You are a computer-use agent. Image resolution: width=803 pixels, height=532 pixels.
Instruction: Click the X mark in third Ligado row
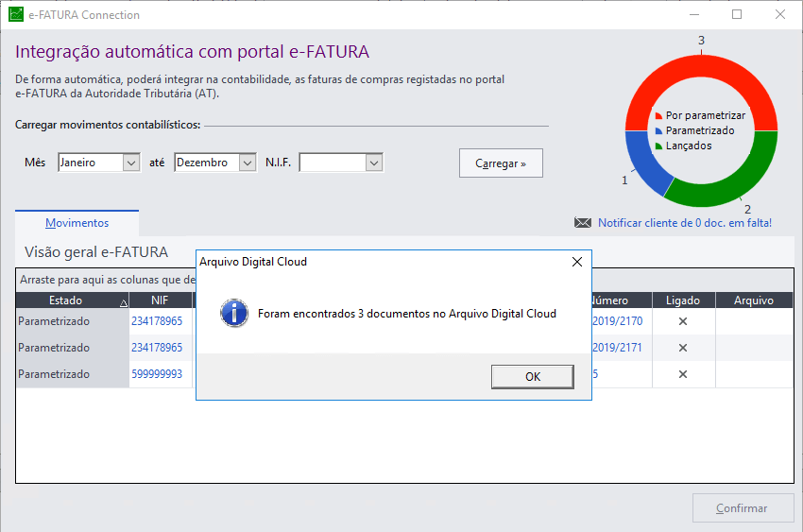(683, 374)
